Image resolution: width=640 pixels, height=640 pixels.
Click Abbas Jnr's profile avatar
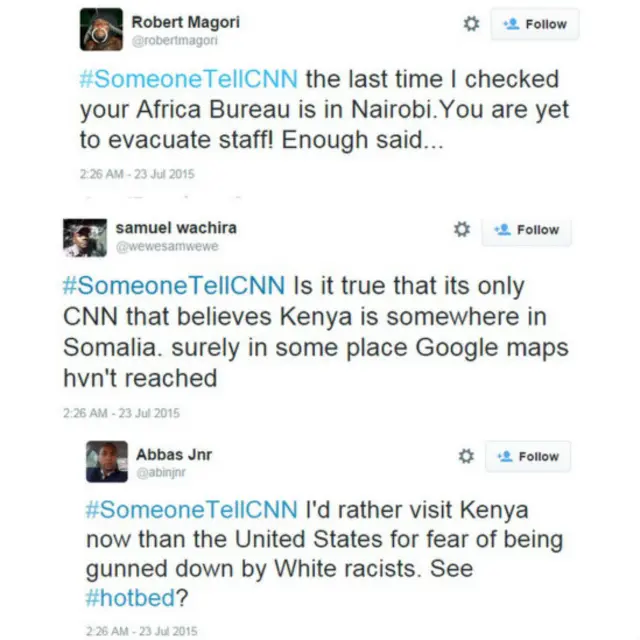pos(107,461)
